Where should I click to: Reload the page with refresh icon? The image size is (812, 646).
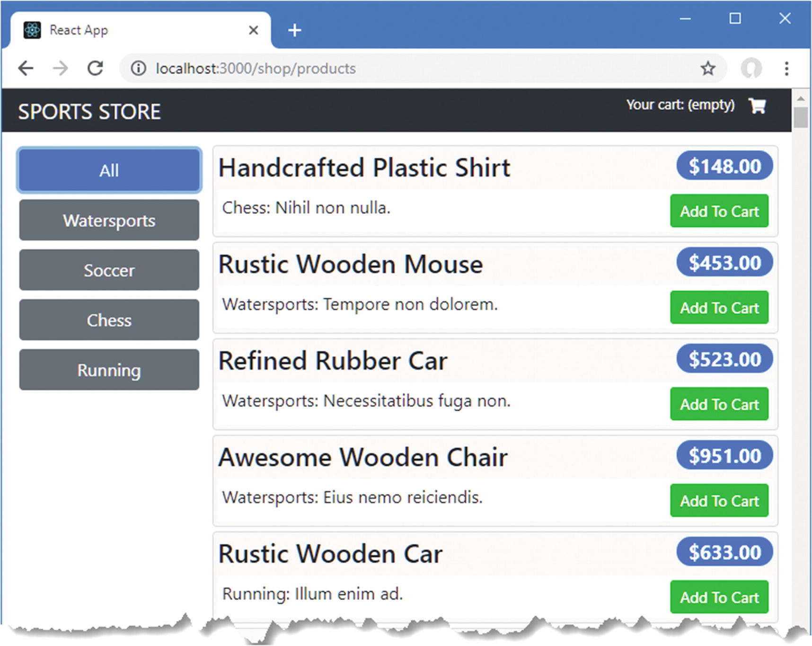[x=95, y=69]
